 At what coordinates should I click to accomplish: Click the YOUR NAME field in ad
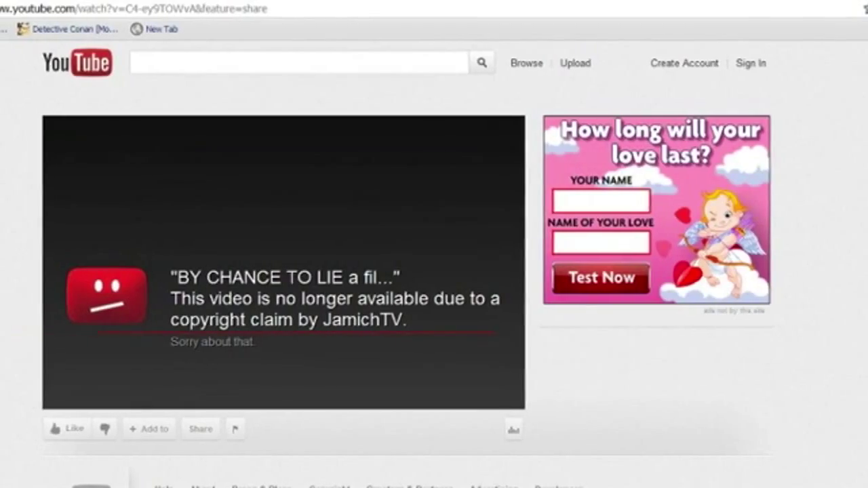pos(601,201)
